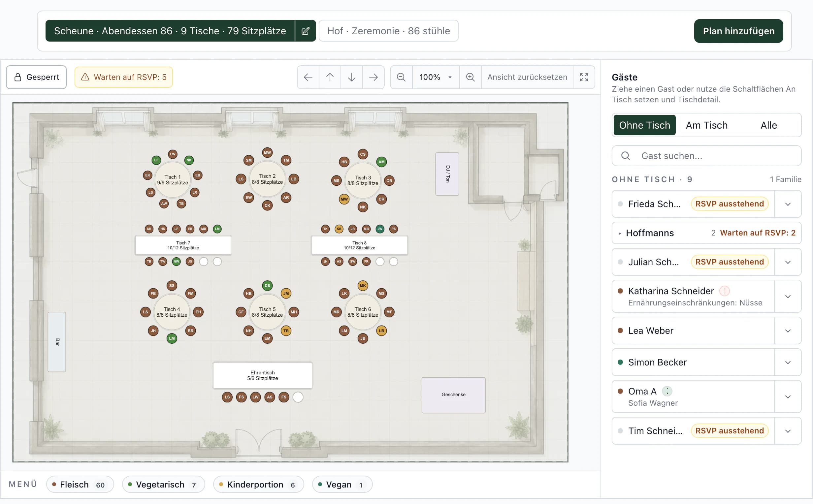Click Ansicht zurücksetzen button

[x=527, y=77]
